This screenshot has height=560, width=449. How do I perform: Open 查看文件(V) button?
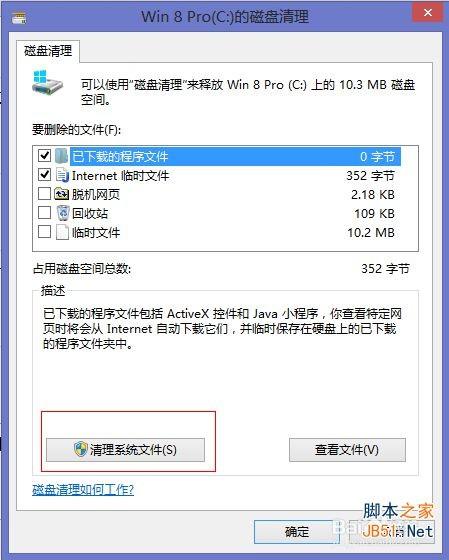click(x=347, y=450)
